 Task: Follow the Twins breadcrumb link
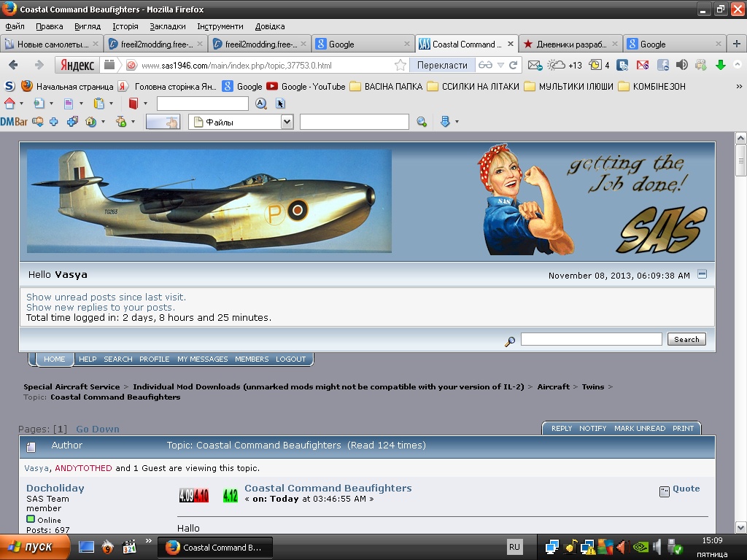tap(592, 386)
